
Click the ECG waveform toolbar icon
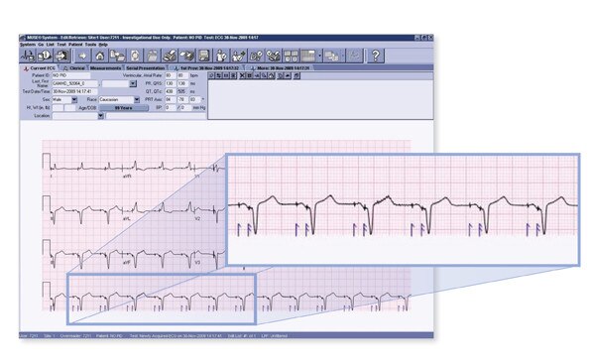[27, 57]
